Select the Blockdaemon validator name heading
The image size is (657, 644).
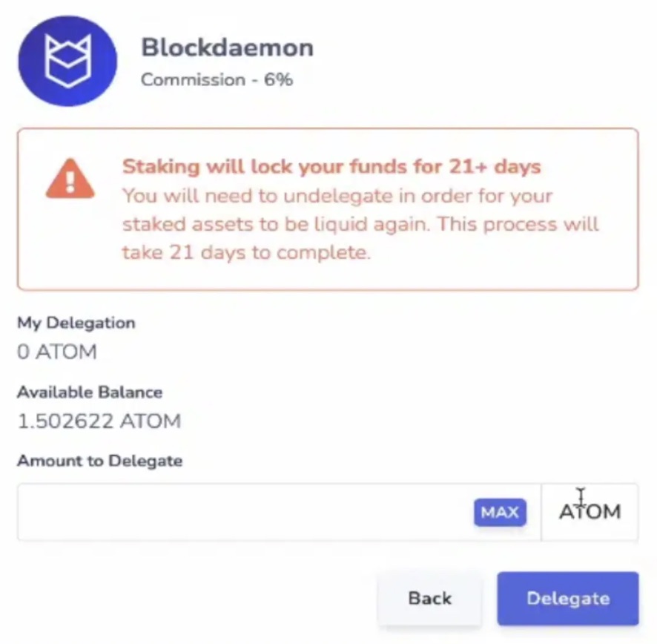[x=227, y=47]
